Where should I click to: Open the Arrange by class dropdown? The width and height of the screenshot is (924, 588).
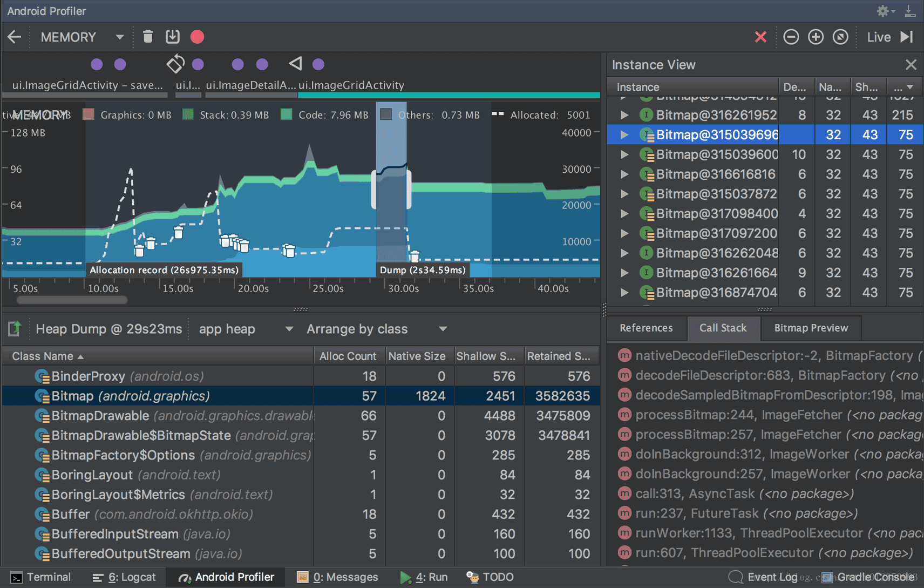(376, 329)
